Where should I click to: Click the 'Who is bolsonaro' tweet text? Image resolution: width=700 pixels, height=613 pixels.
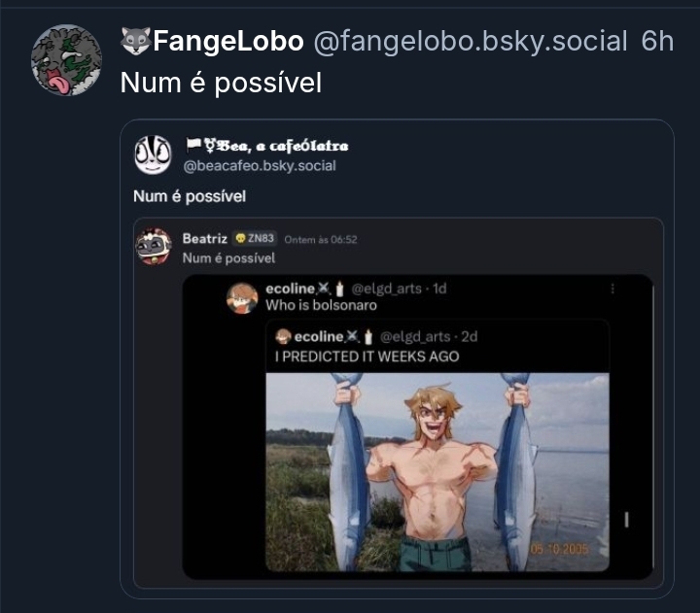[321, 305]
